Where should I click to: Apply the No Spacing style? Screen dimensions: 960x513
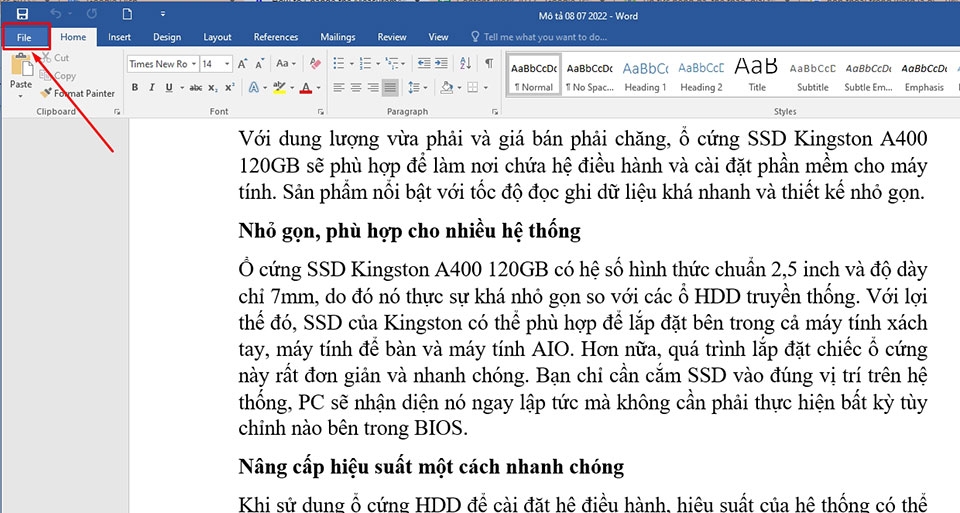(590, 77)
